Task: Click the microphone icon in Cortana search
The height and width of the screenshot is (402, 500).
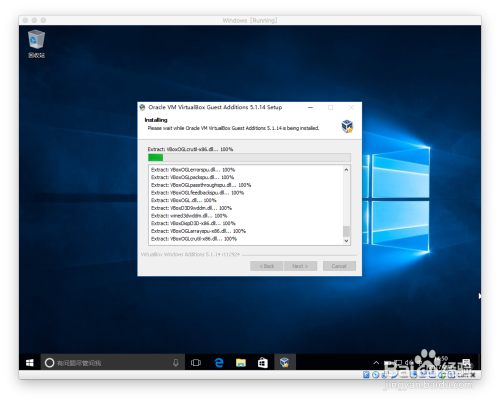Action: click(x=176, y=363)
